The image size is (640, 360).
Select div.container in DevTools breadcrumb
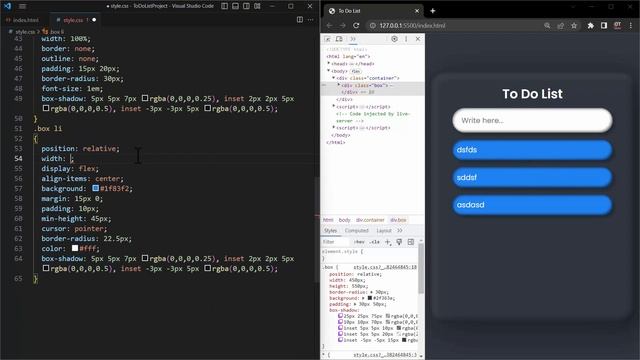click(370, 220)
